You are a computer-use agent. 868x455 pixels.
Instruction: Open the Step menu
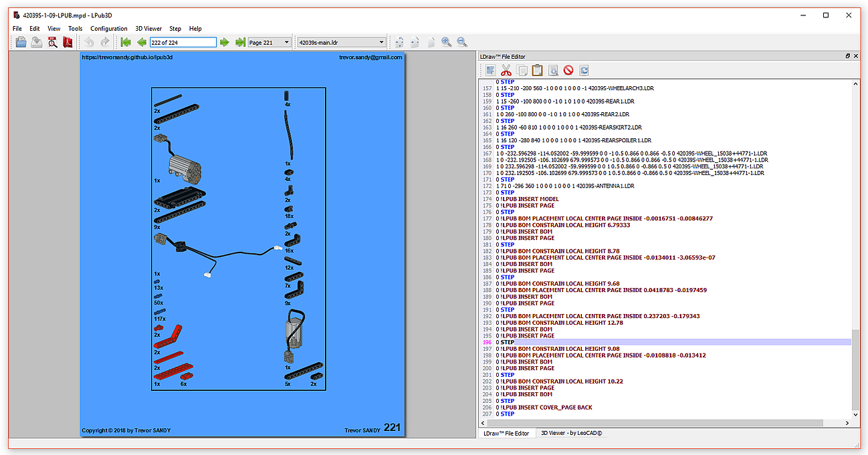(175, 29)
